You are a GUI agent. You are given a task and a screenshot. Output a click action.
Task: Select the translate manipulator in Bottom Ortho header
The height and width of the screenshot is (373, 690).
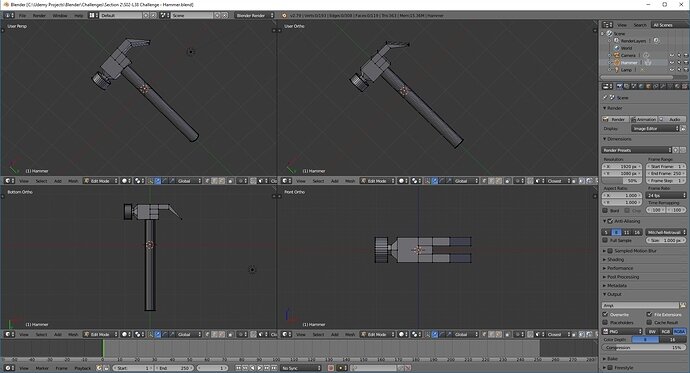click(x=157, y=334)
